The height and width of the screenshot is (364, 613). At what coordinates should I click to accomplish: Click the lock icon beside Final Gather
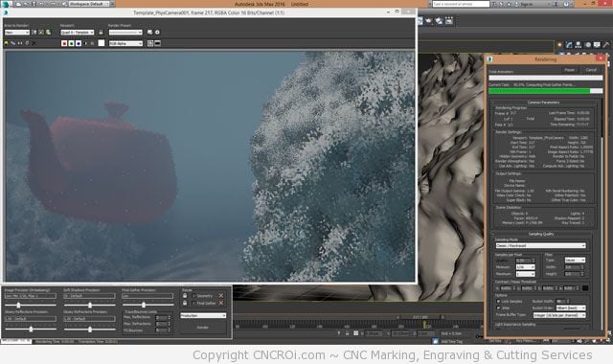185,303
